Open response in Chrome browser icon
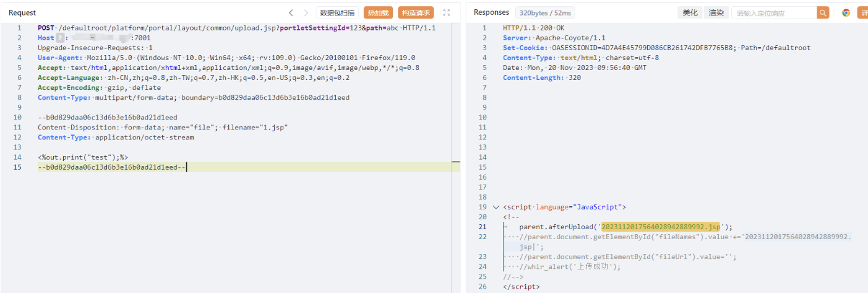Screen dimensions: 868x293 (846, 12)
